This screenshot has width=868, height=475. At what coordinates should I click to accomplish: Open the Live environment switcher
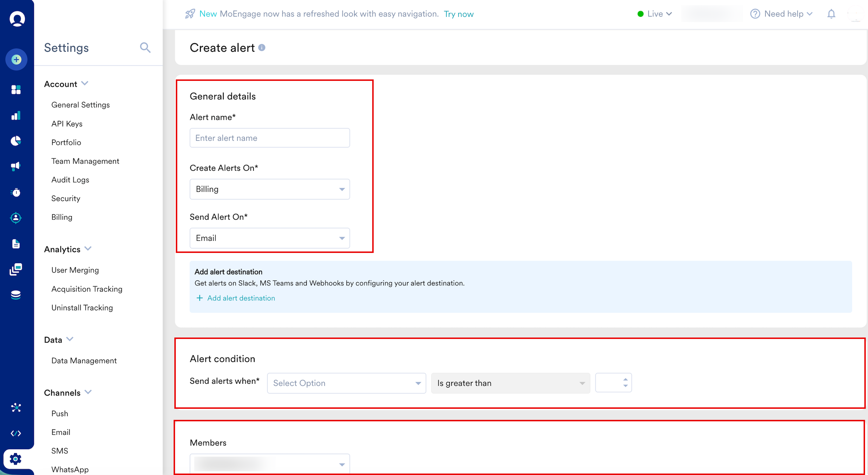point(655,14)
